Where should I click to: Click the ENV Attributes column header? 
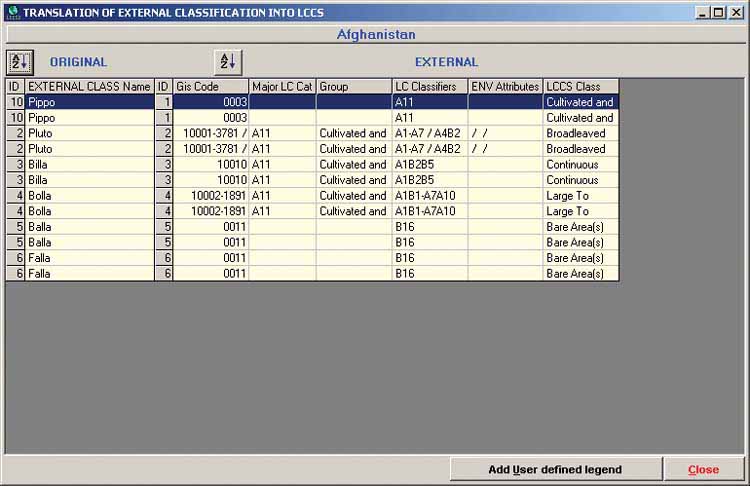[x=505, y=87]
